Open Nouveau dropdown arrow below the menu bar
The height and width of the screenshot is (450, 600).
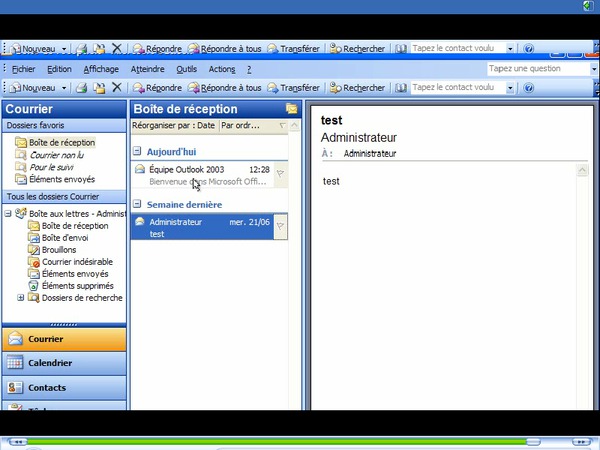click(x=64, y=88)
